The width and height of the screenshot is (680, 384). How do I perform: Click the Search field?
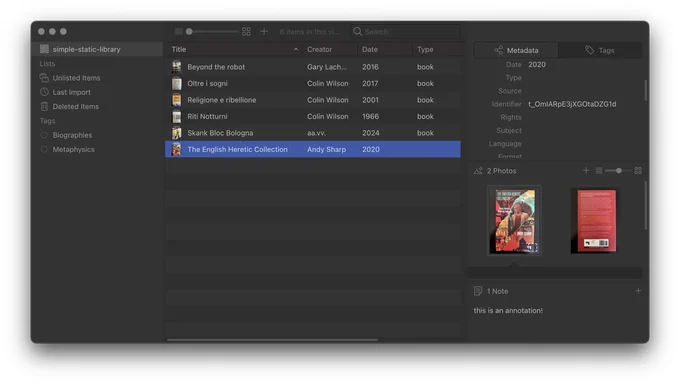(x=406, y=32)
